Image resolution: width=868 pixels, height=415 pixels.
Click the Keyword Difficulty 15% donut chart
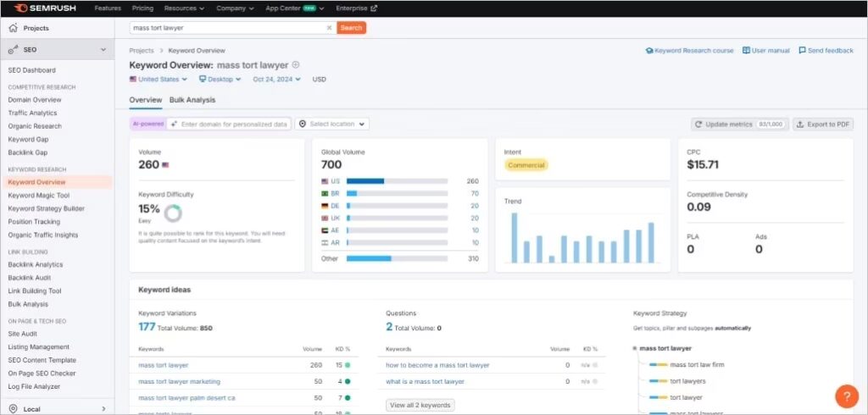tap(173, 213)
